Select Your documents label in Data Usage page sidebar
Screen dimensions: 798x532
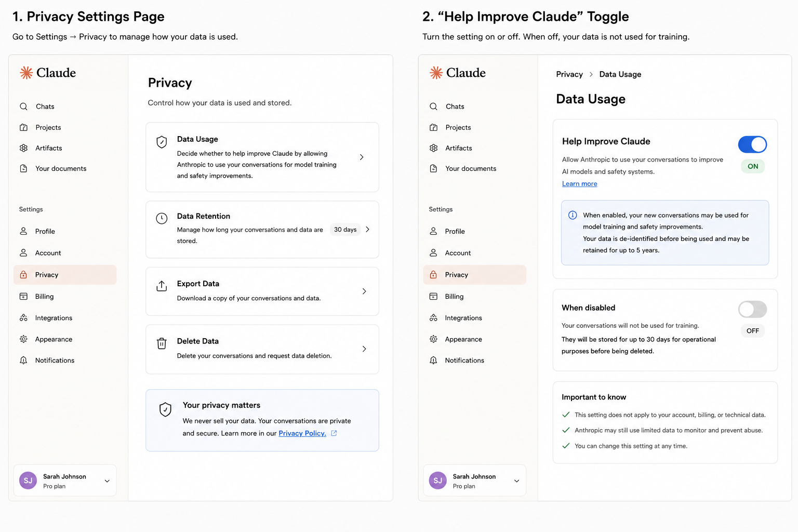tap(471, 168)
